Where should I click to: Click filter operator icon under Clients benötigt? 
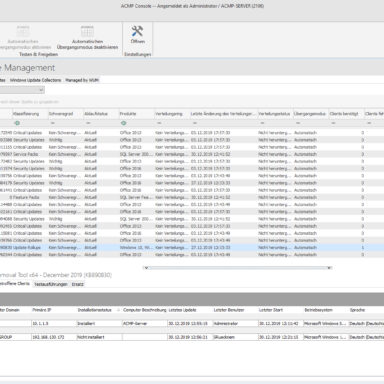click(334, 123)
